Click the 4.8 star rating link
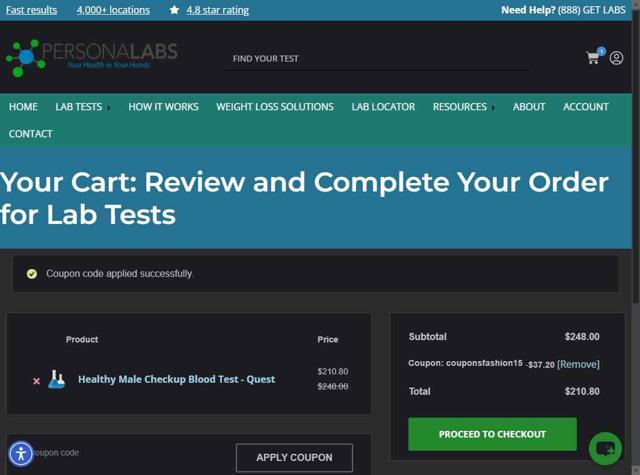This screenshot has width=640, height=475. 218,10
